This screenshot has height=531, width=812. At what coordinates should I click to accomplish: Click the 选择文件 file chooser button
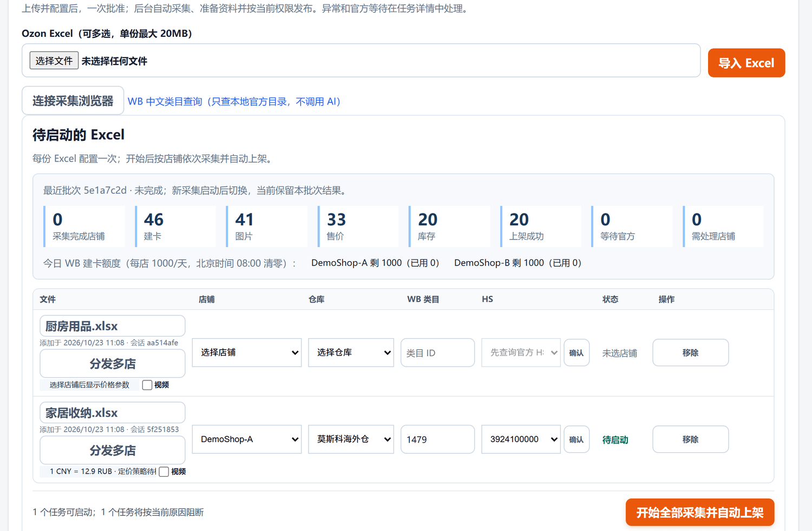tap(54, 61)
